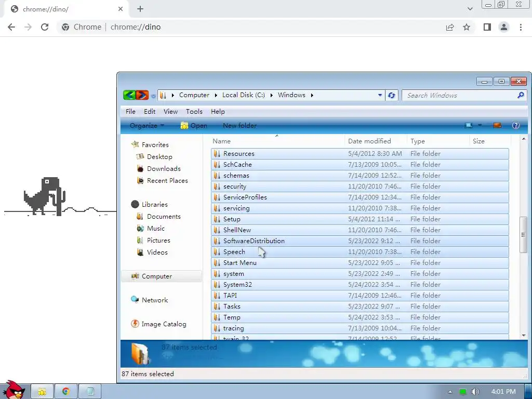Open the Tools menu
This screenshot has width=532, height=399.
(194, 112)
